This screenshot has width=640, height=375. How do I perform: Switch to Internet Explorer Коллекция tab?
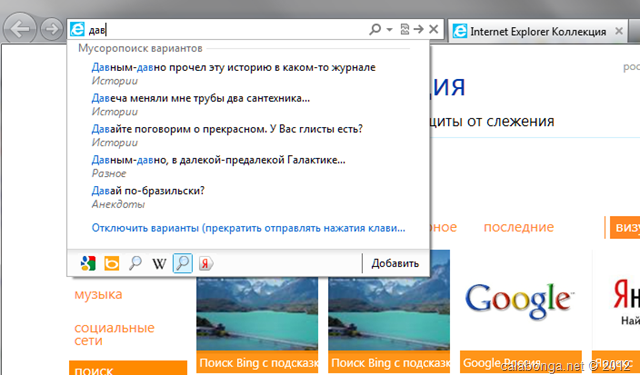[538, 31]
